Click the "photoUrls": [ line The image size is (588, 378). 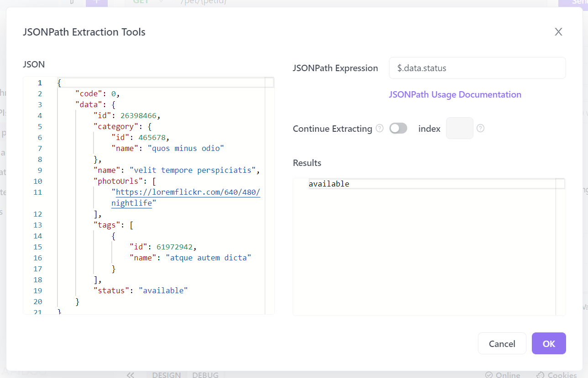(124, 181)
